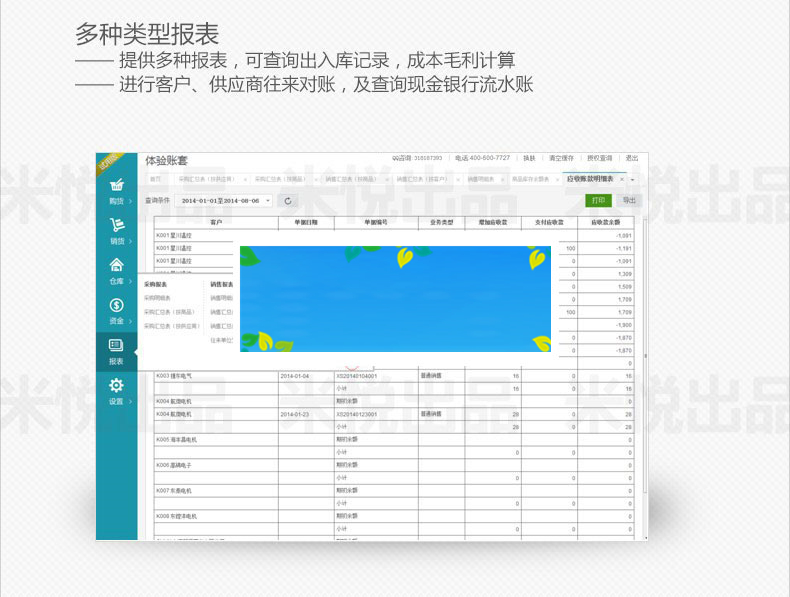Viewport: 790px width, 597px height.
Task: Open the 资金 funds dollar icon
Action: click(x=116, y=307)
